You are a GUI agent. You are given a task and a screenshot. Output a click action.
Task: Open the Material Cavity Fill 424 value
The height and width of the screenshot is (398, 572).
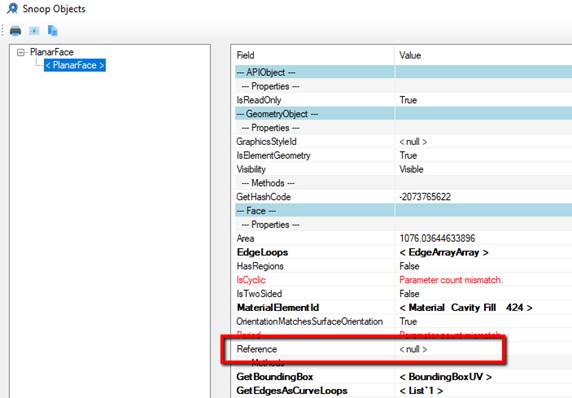pos(465,308)
